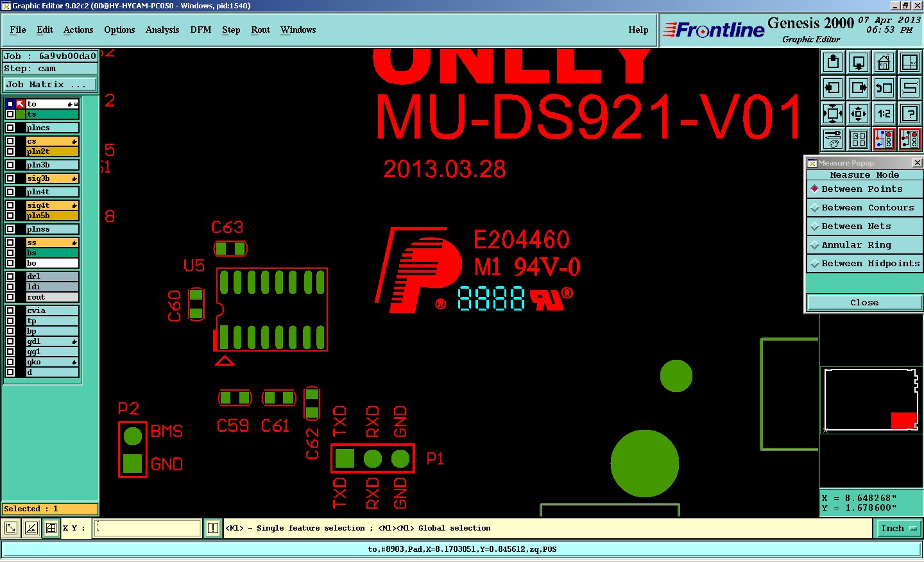Toggle display checkbox for layer sig3b
924x562 pixels.
click(10, 178)
